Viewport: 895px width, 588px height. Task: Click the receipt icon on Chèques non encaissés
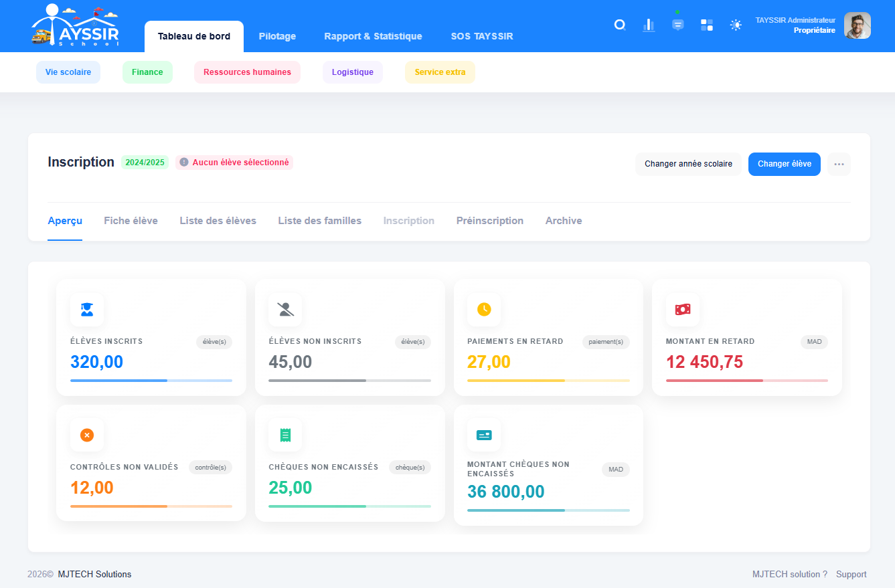point(285,435)
